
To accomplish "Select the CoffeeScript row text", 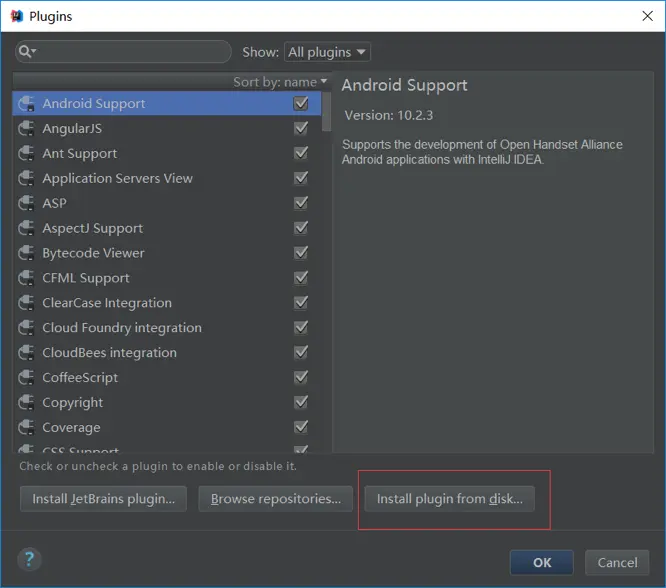I will click(x=80, y=378).
